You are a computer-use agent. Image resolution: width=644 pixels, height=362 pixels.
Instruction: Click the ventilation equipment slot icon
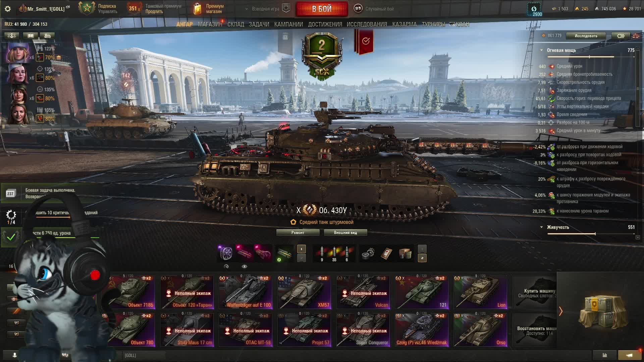click(226, 253)
